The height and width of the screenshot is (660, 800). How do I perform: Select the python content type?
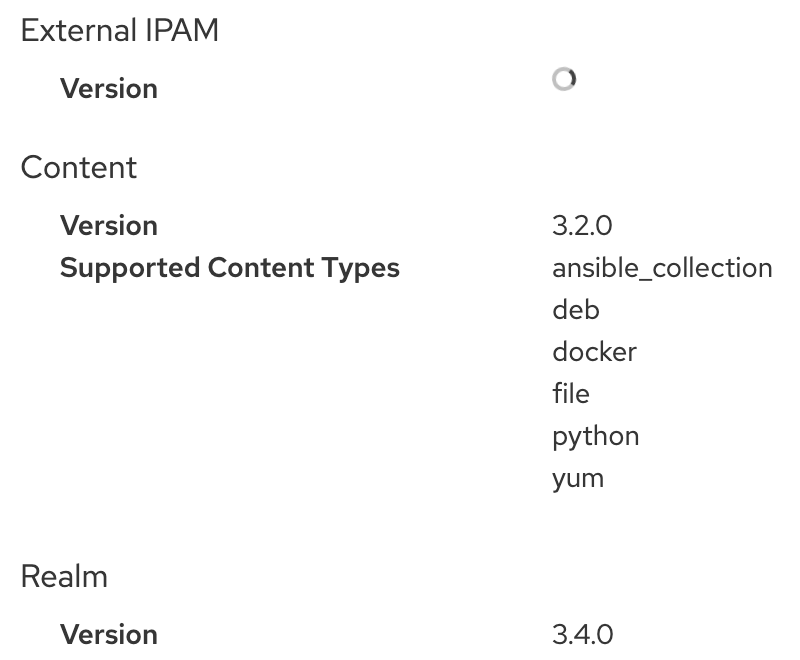click(x=595, y=437)
